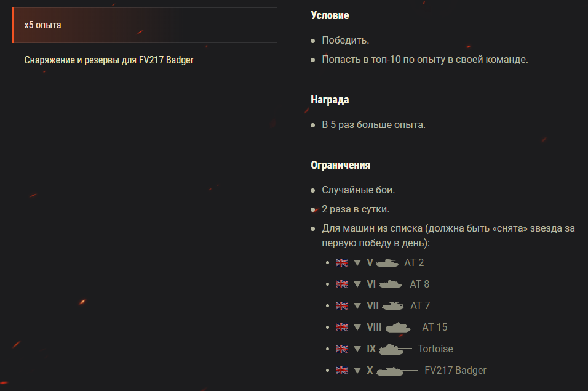Open the AT 7 vehicle link
Viewport: 588px width, 391px height.
point(420,306)
